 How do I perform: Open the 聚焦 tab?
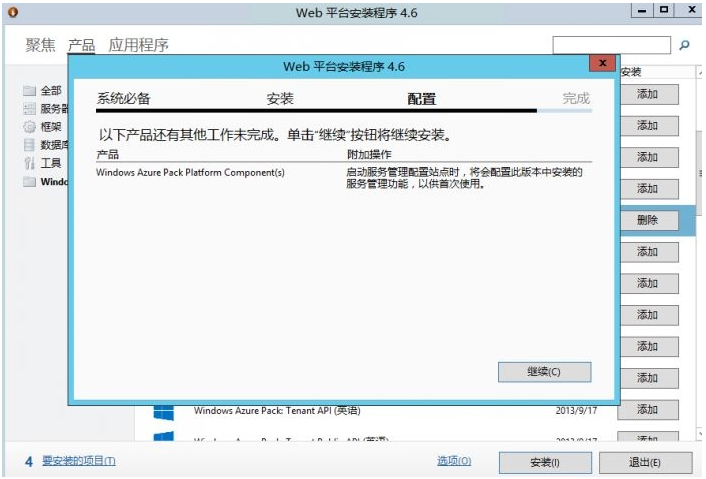(x=41, y=45)
